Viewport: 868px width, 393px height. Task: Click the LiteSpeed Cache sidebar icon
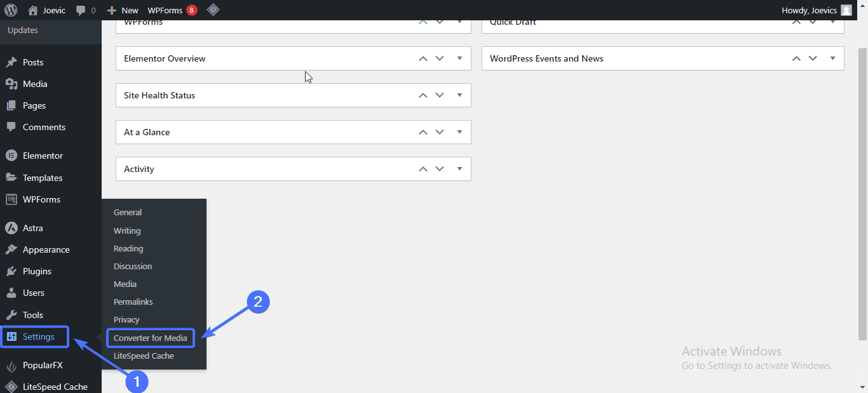tap(11, 387)
